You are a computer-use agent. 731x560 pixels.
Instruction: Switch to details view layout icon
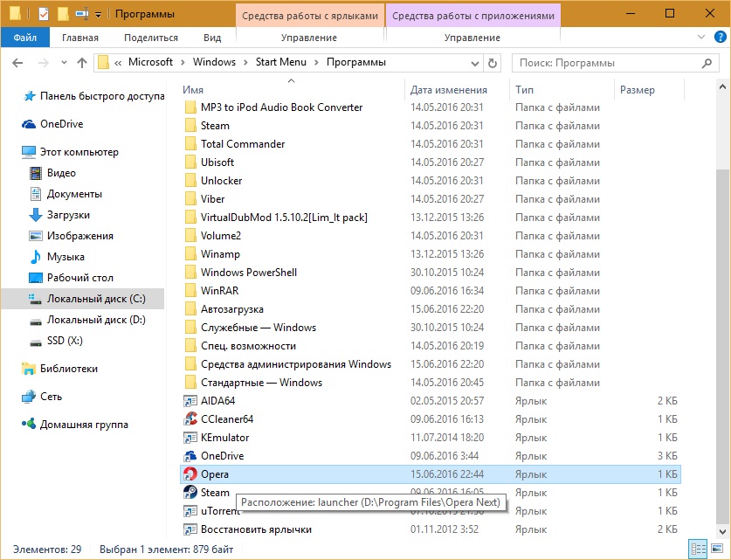698,550
